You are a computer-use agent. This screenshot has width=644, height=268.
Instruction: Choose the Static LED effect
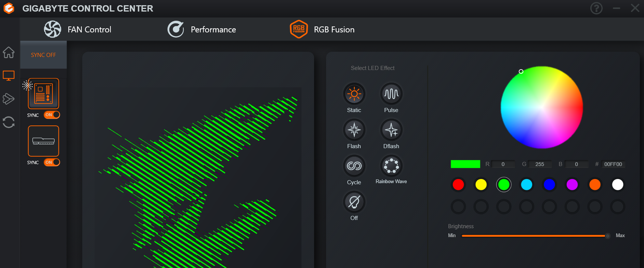pos(354,94)
